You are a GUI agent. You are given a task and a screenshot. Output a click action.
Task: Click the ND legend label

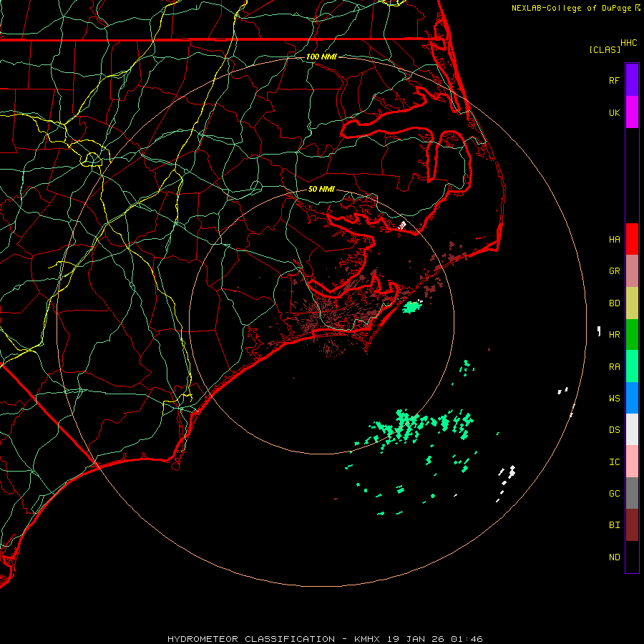point(614,557)
